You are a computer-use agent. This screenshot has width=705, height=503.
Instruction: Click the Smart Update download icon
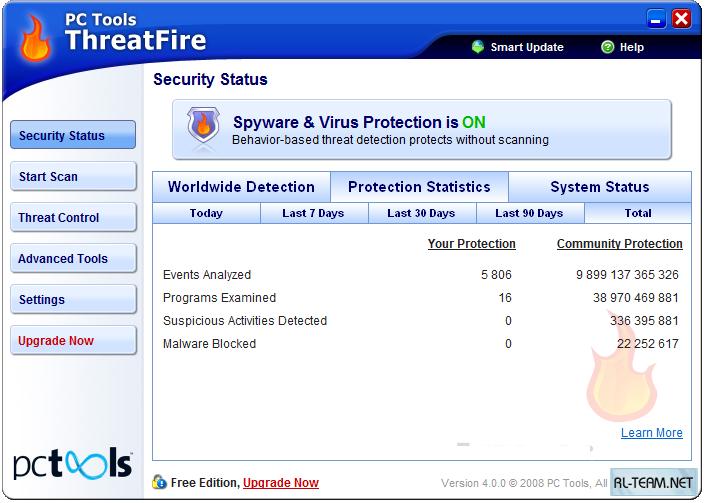click(x=479, y=47)
